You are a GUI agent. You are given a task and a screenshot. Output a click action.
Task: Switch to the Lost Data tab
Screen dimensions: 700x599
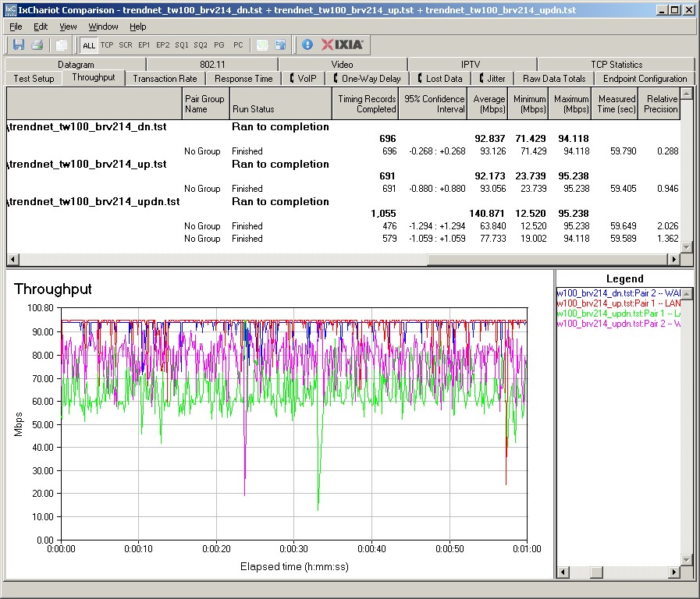tap(440, 79)
